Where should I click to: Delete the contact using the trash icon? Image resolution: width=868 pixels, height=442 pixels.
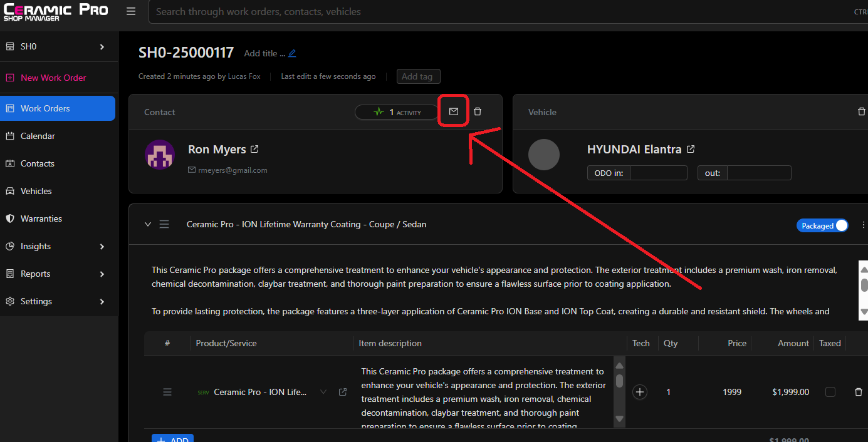click(x=478, y=111)
